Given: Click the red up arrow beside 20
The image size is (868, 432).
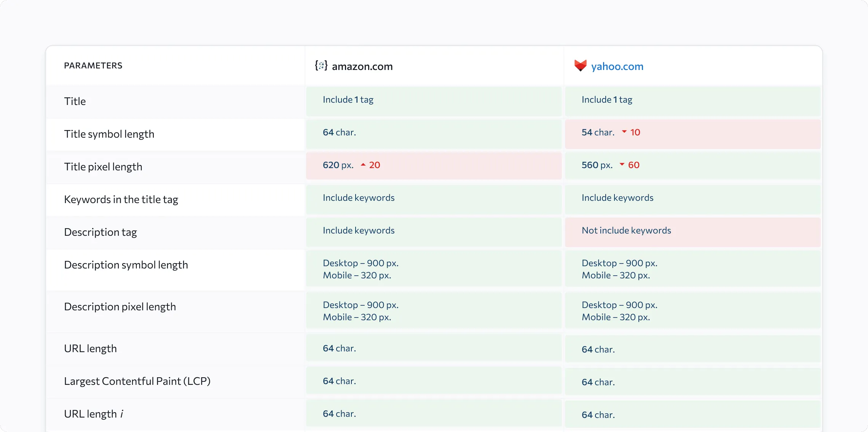Looking at the screenshot, I should [x=363, y=165].
